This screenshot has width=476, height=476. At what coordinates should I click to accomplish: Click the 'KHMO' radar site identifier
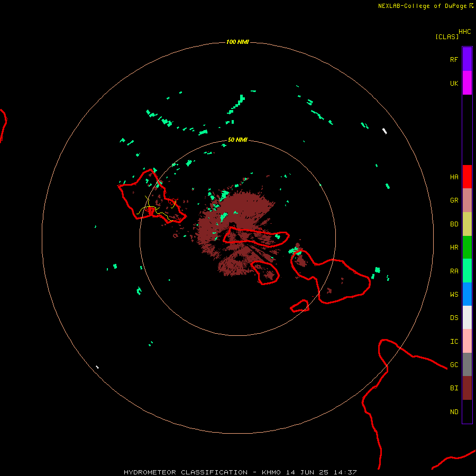[x=271, y=472]
